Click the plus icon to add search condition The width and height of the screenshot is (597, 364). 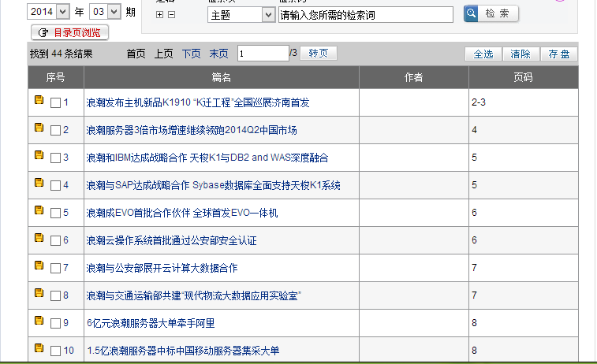159,15
